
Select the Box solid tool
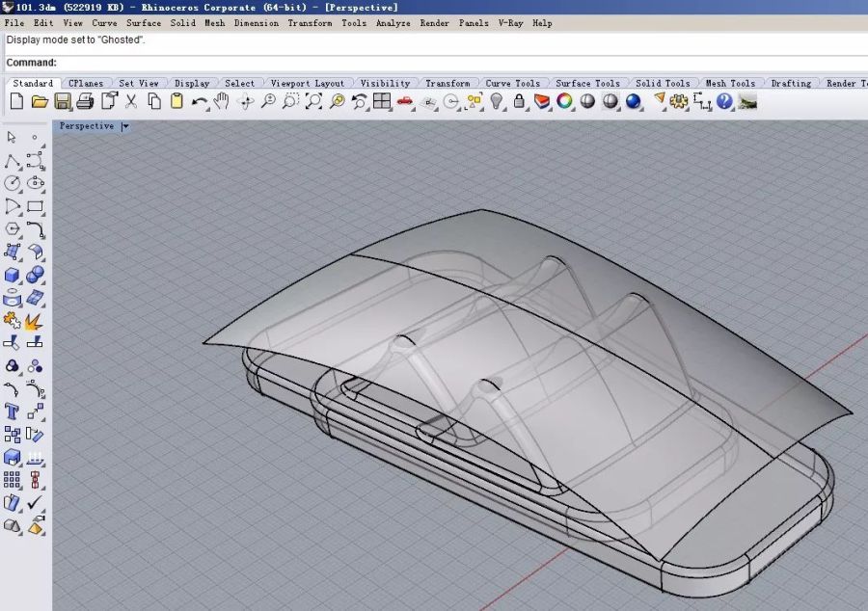[x=13, y=276]
